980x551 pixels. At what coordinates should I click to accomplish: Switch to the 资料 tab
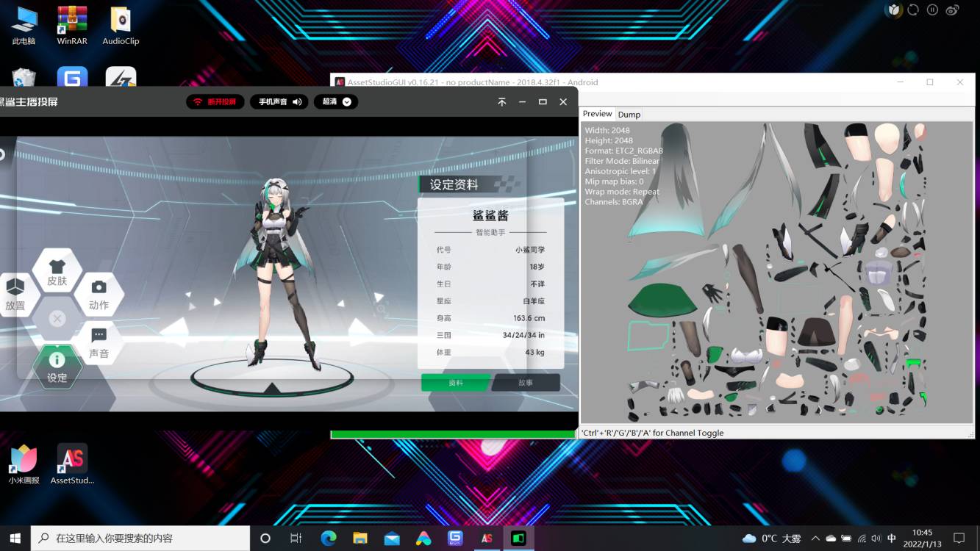point(456,383)
